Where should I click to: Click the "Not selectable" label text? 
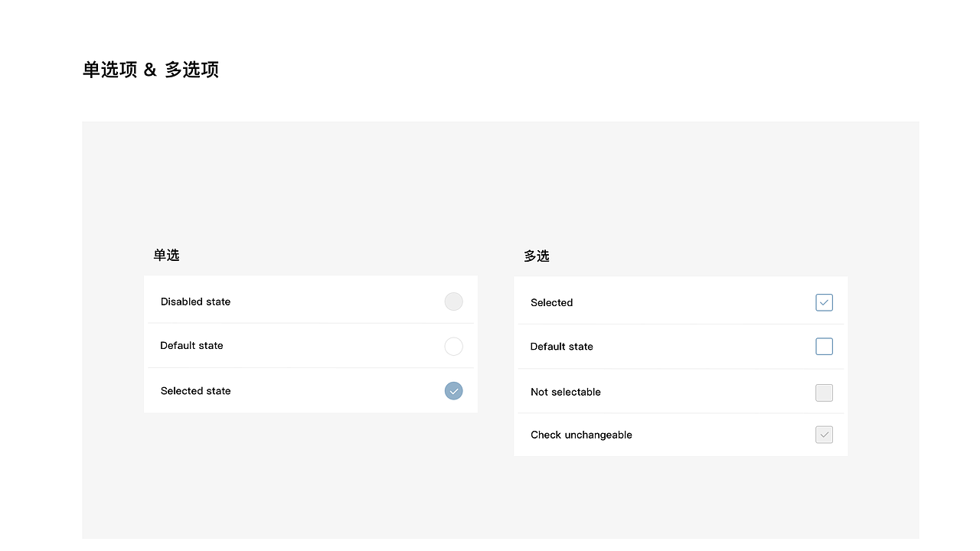[x=565, y=392]
